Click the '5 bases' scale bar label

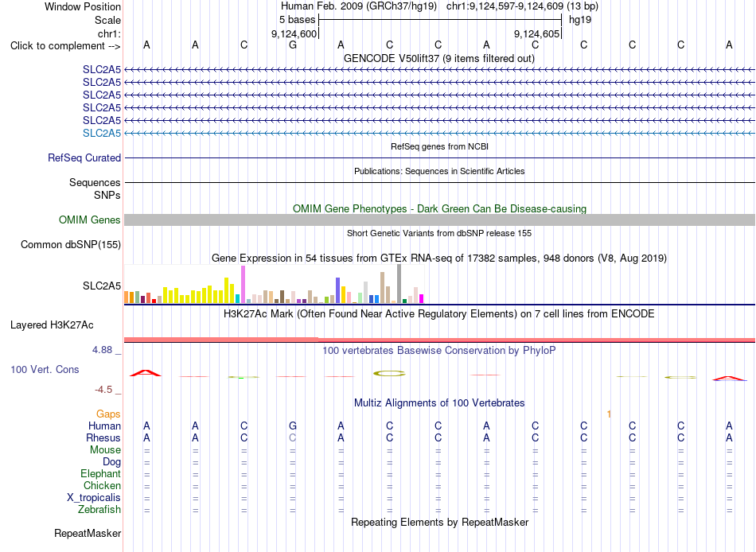point(297,20)
